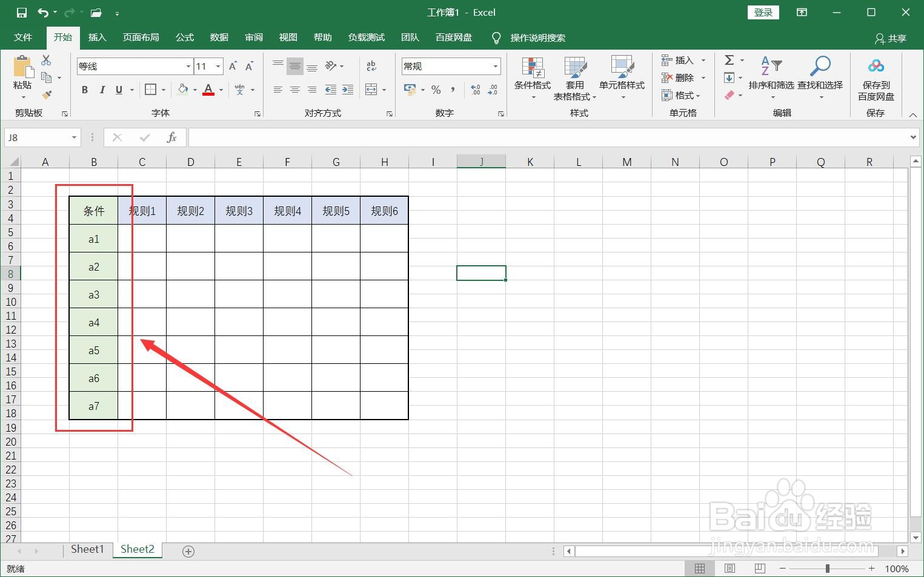Activate the Format Painter brush
The height and width of the screenshot is (577, 924).
47,94
